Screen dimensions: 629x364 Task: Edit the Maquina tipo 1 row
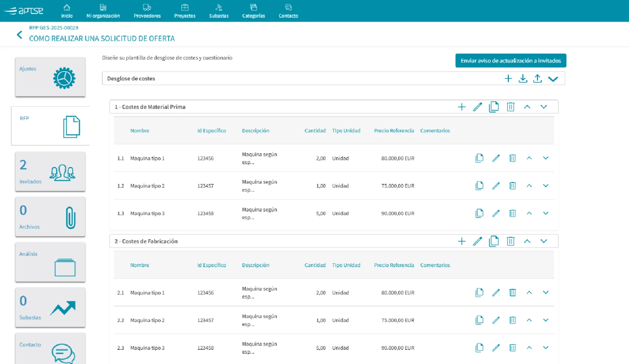point(496,158)
